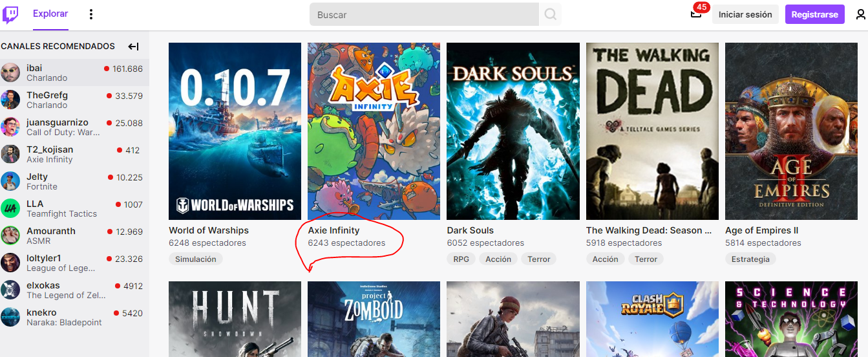Open Science & Technology cover art

[x=792, y=319]
